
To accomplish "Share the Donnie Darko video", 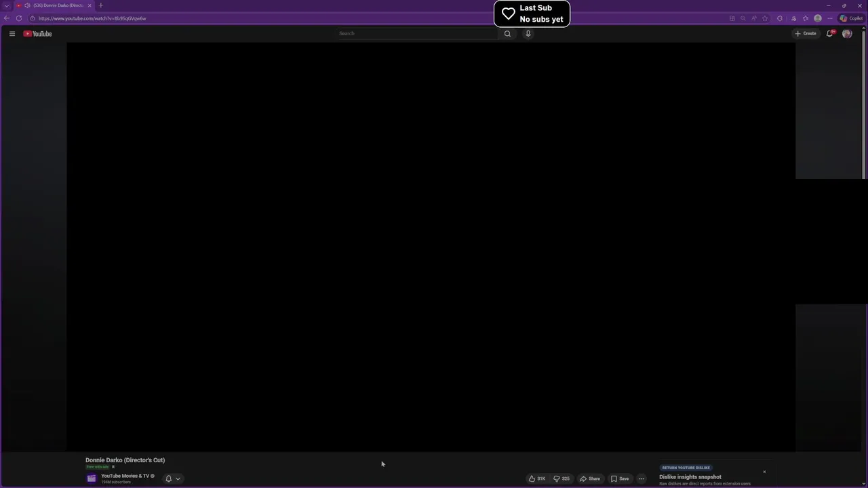I will pyautogui.click(x=590, y=479).
